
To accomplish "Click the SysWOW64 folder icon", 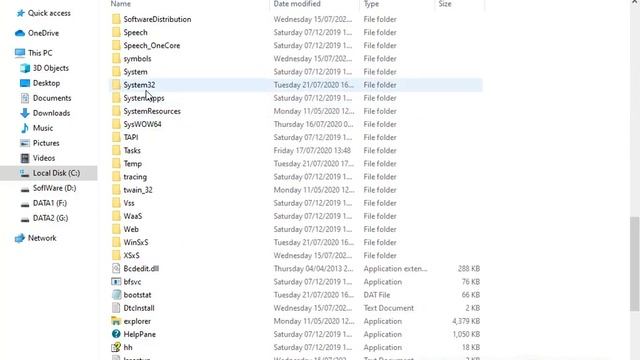I will [116, 124].
